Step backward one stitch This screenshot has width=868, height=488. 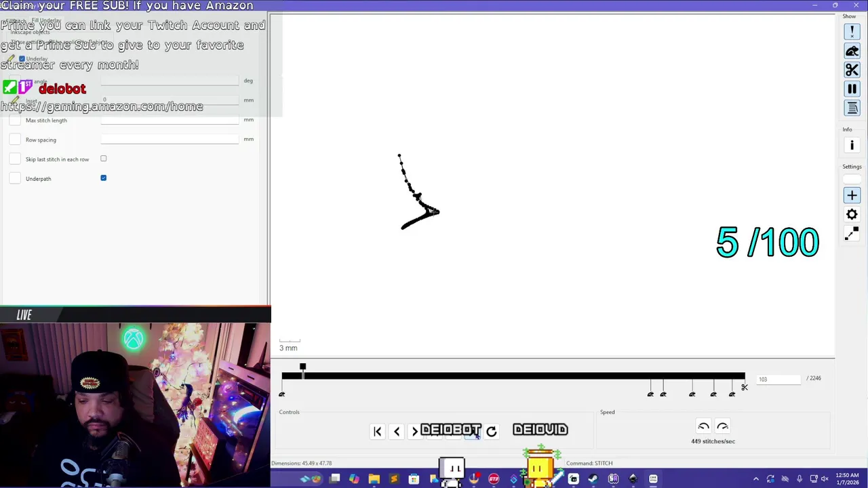(397, 432)
